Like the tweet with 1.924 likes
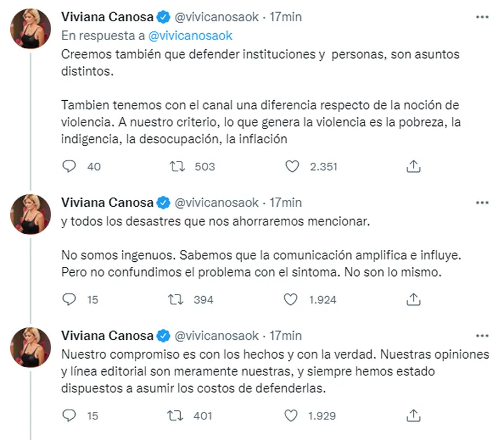 coord(292,300)
